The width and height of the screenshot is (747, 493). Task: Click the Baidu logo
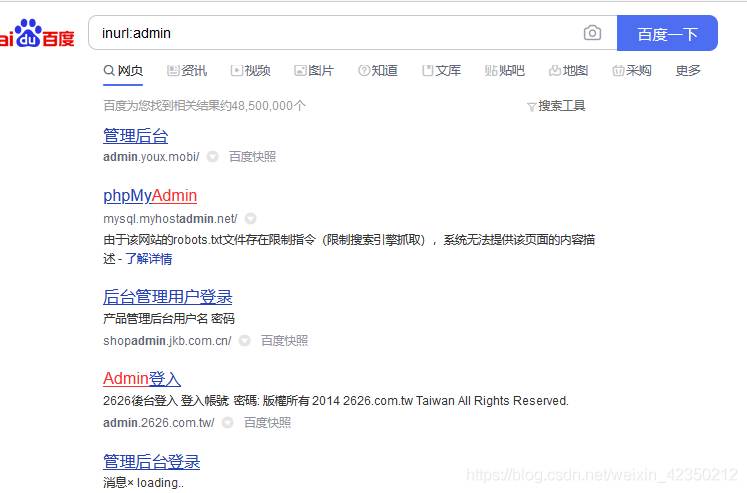point(37,33)
